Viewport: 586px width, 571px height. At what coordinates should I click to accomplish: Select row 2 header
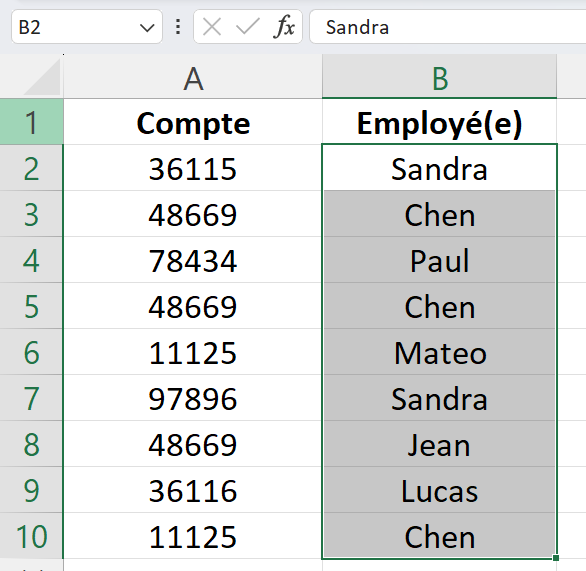[31, 168]
